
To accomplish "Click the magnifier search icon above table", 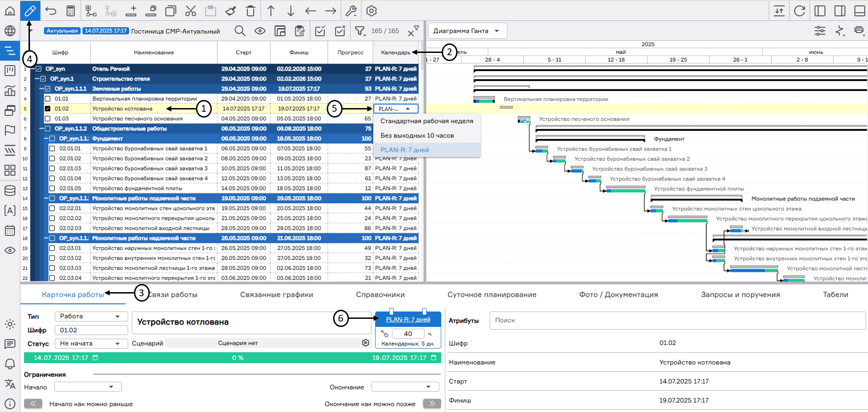I will point(240,31).
